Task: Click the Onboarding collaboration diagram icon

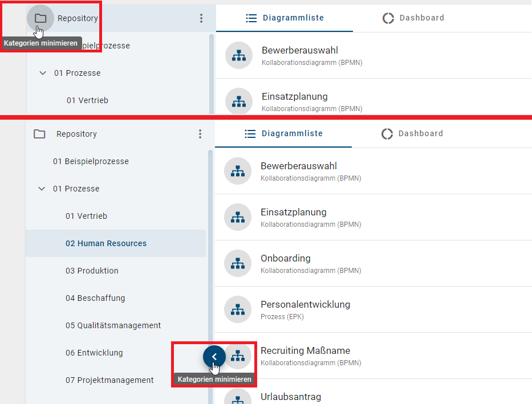Action: click(x=238, y=263)
